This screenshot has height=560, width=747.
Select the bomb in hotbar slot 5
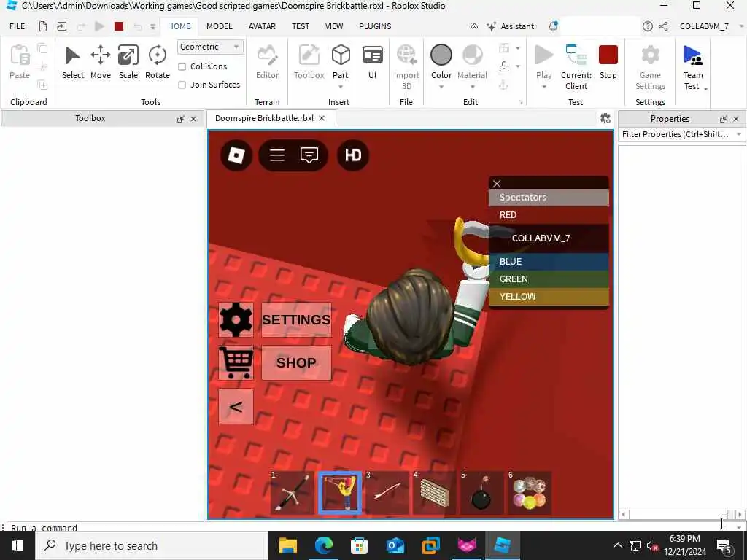481,493
